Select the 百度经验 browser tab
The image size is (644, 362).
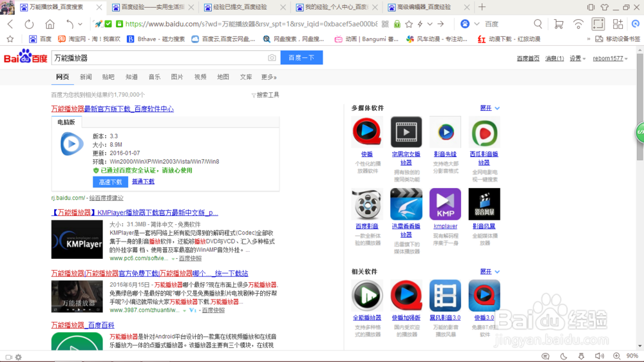(153, 7)
